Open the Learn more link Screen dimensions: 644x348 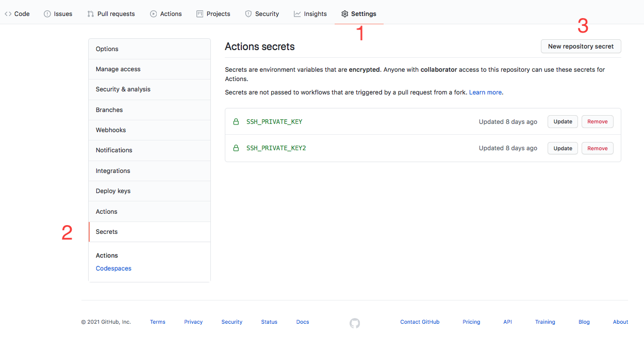click(485, 92)
